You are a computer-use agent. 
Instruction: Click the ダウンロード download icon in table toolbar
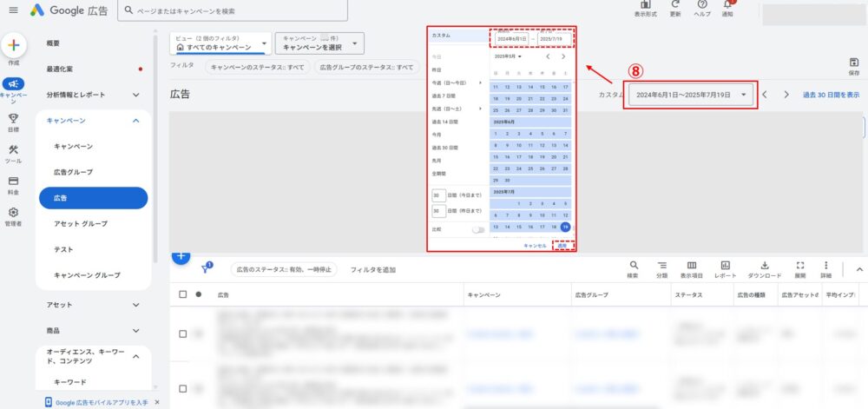point(764,265)
